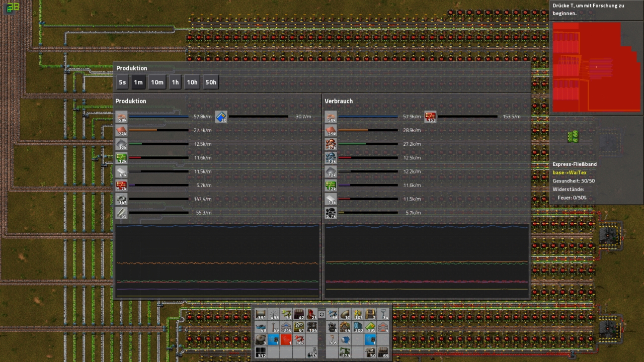The width and height of the screenshot is (644, 362).
Task: Select pipe-to-ground slot with 13
Action: point(311,352)
